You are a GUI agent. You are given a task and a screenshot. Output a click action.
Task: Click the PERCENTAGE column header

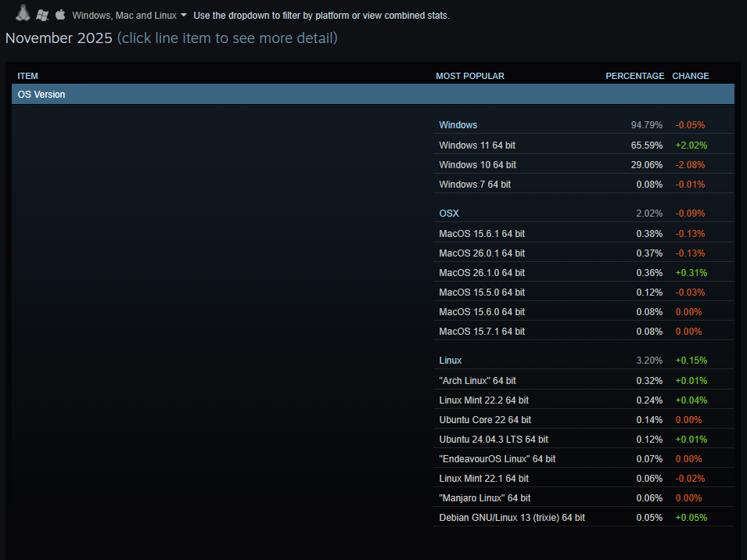[x=634, y=76]
